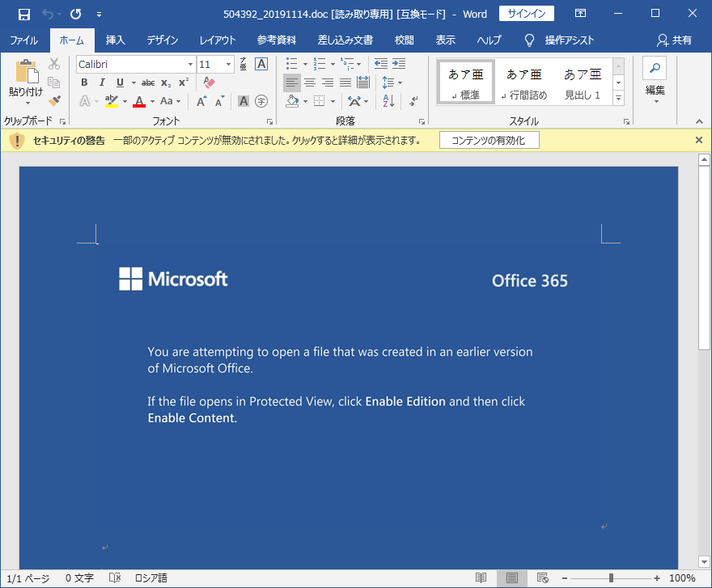Click the Clear Formatting eraser icon
Viewport: 712px width, 588px height.
coord(209,82)
